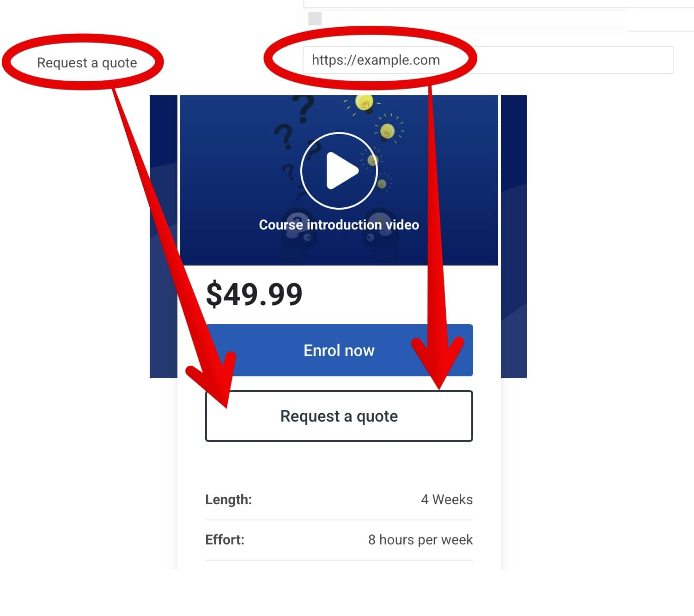The image size is (694, 616).
Task: Click the small gray square above URL field
Action: (x=315, y=18)
